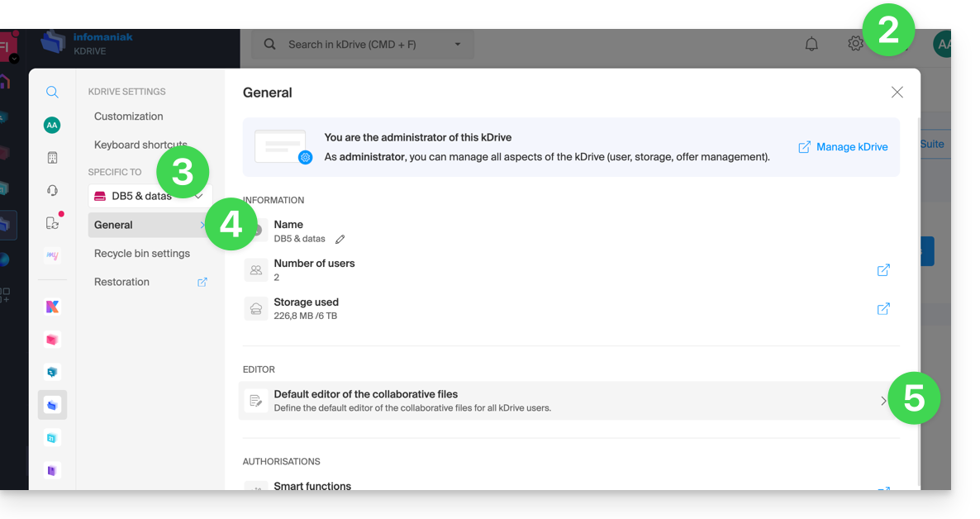The image size is (980, 519).
Task: Click the 'EDITOR' section heading
Action: click(x=259, y=369)
